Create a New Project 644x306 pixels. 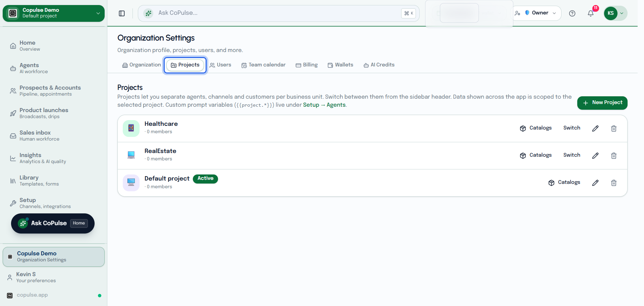click(602, 103)
